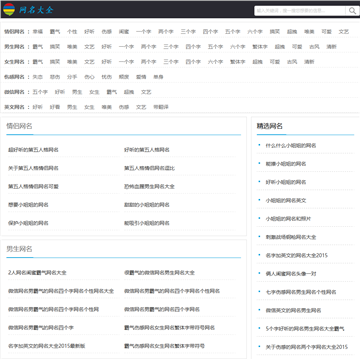Open sidebar link 微信英文的网名男生网名

(x=293, y=311)
